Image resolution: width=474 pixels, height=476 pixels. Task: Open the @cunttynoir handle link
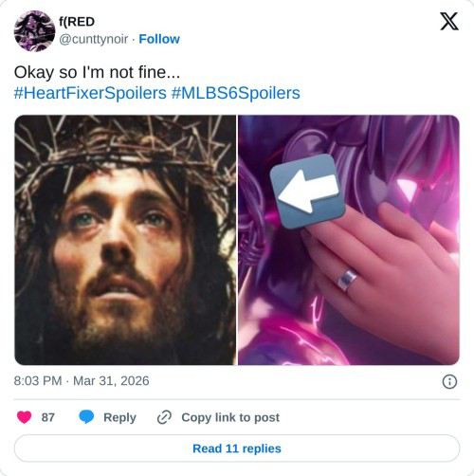click(x=93, y=39)
